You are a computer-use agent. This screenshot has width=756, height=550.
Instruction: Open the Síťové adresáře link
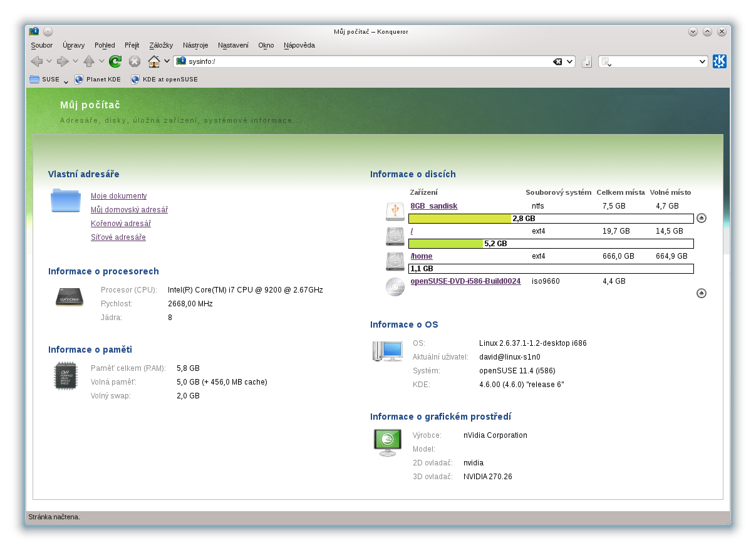(x=118, y=237)
